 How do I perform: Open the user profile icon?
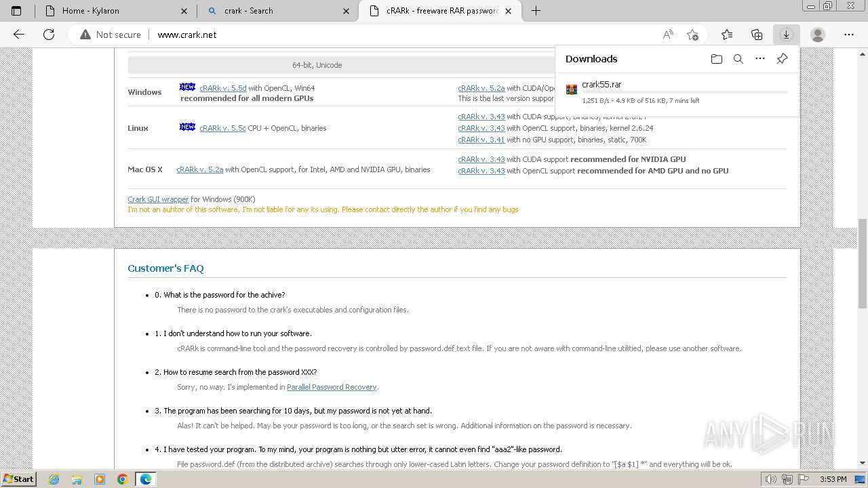pos(818,35)
